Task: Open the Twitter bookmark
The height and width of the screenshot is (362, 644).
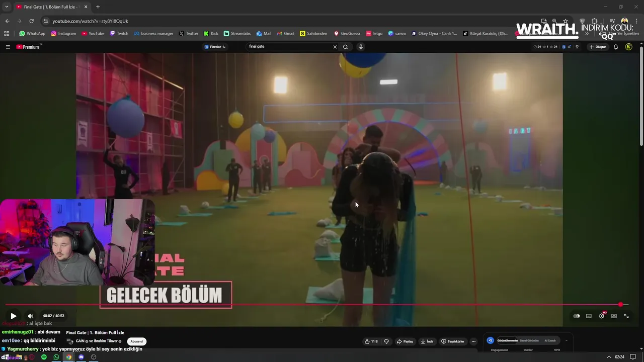Action: pyautogui.click(x=189, y=34)
